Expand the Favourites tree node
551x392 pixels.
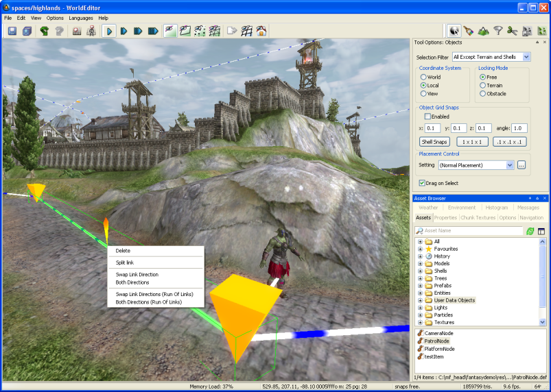420,249
